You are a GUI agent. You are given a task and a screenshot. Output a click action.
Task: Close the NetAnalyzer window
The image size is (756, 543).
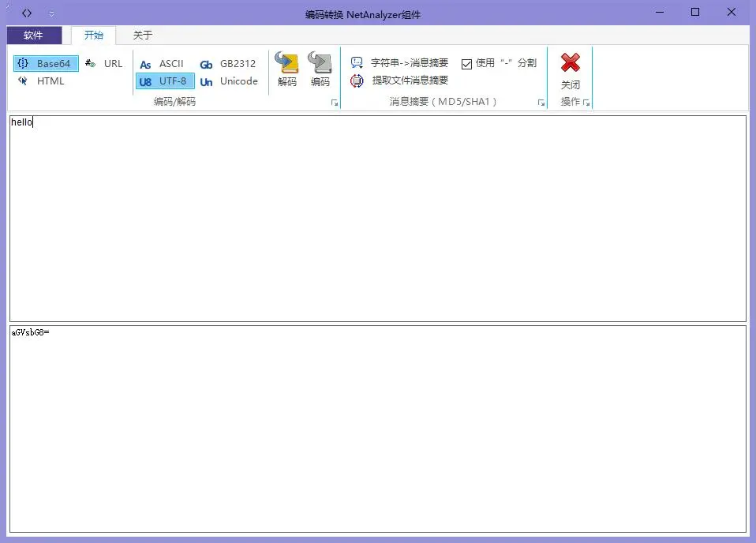pos(731,12)
